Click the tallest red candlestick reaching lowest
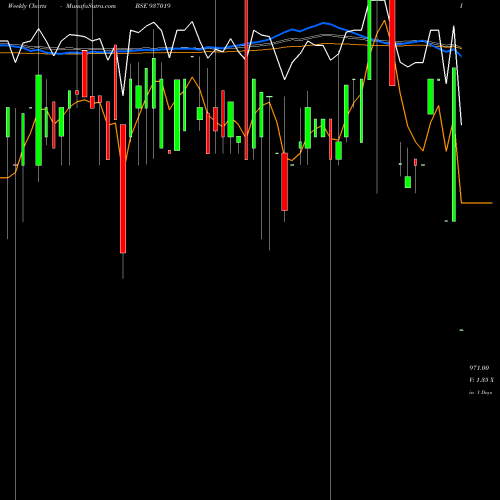This screenshot has height=500, width=500. point(123,189)
